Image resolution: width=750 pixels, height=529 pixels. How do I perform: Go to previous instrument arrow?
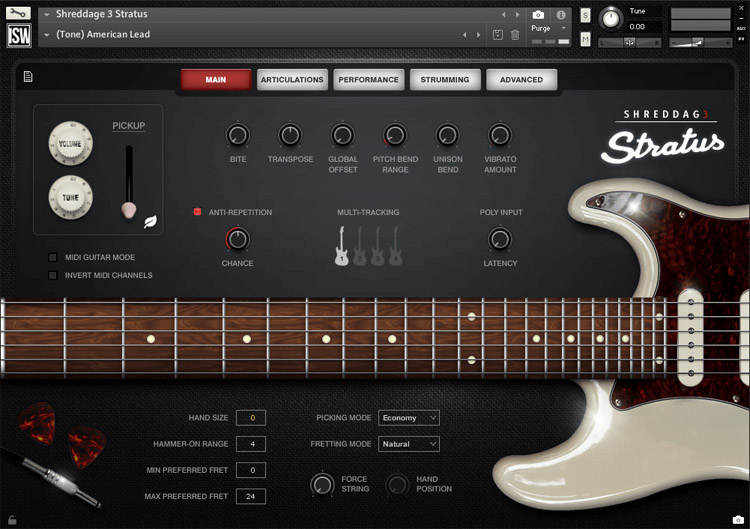pyautogui.click(x=504, y=15)
